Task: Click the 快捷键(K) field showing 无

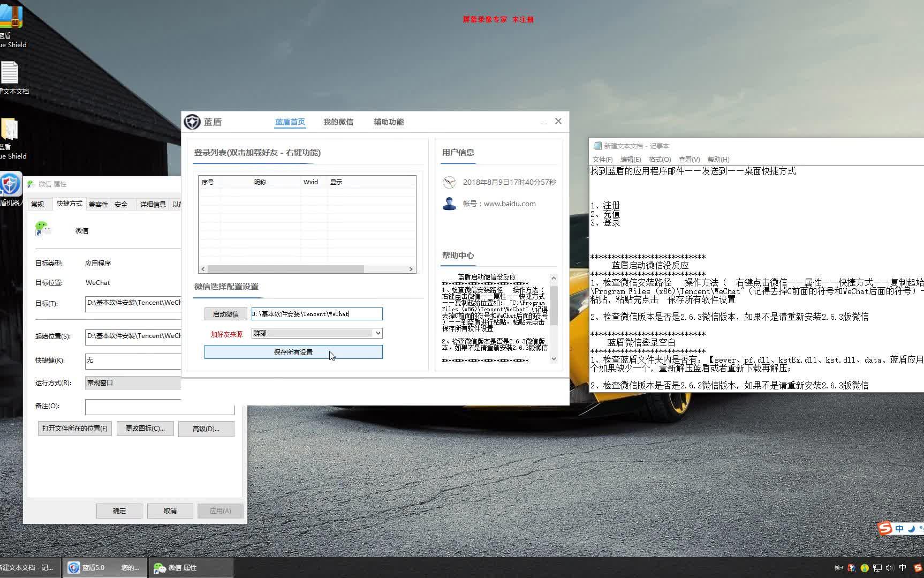Action: tap(133, 361)
